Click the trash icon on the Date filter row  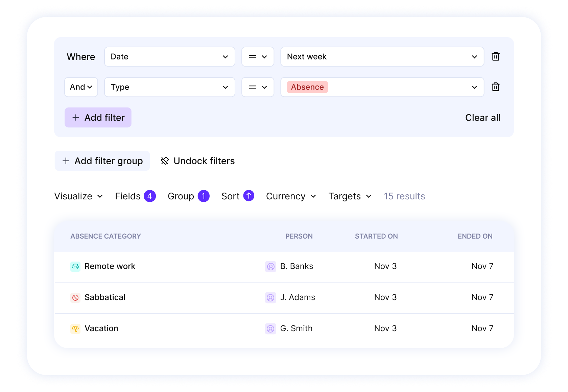[x=496, y=56]
